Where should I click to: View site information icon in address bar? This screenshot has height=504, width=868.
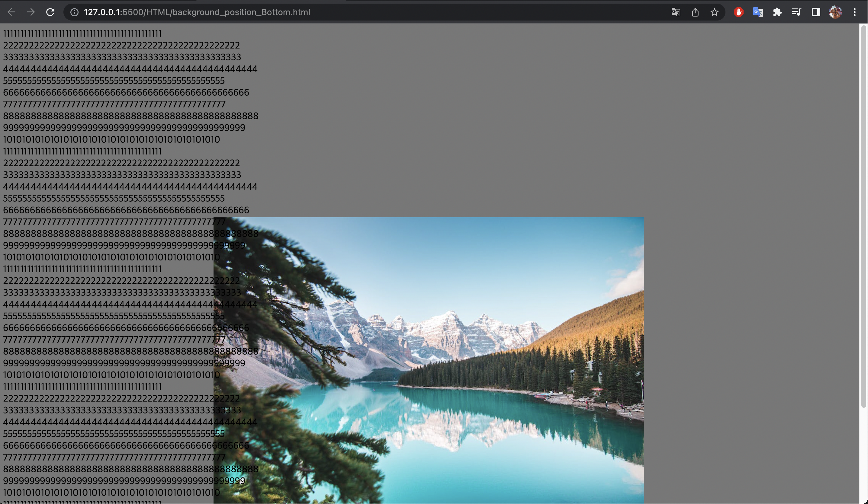click(74, 12)
